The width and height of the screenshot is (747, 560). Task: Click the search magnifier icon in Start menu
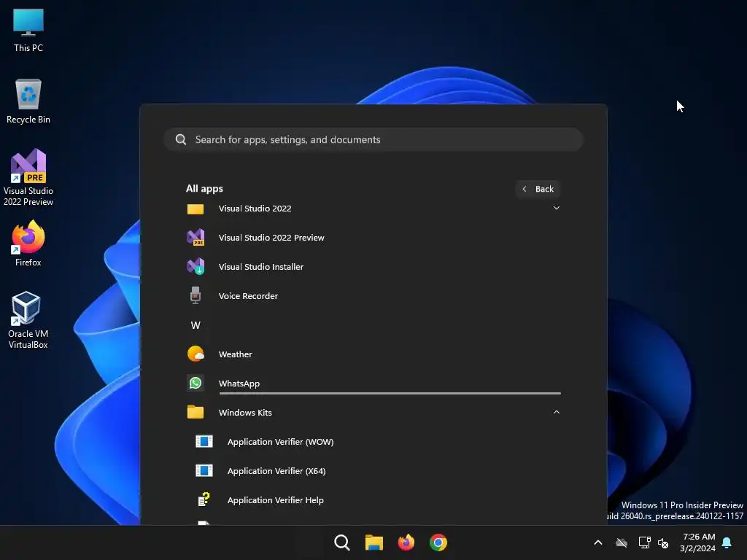point(181,139)
